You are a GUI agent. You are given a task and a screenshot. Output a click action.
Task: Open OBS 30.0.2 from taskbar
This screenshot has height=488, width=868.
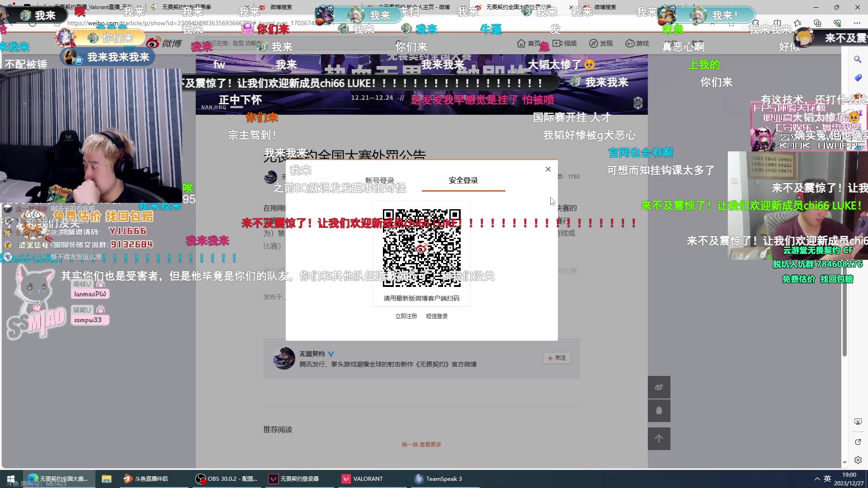tap(226, 479)
